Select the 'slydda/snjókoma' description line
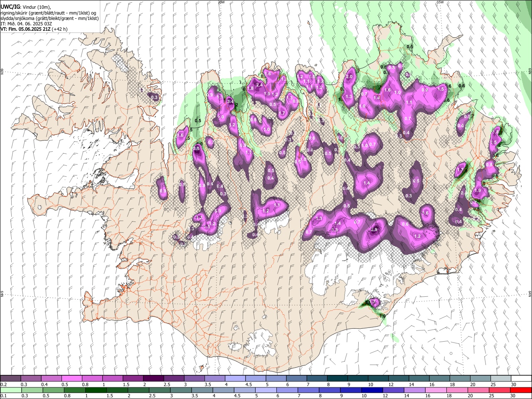Screen dimensions: 532x399 49,18
